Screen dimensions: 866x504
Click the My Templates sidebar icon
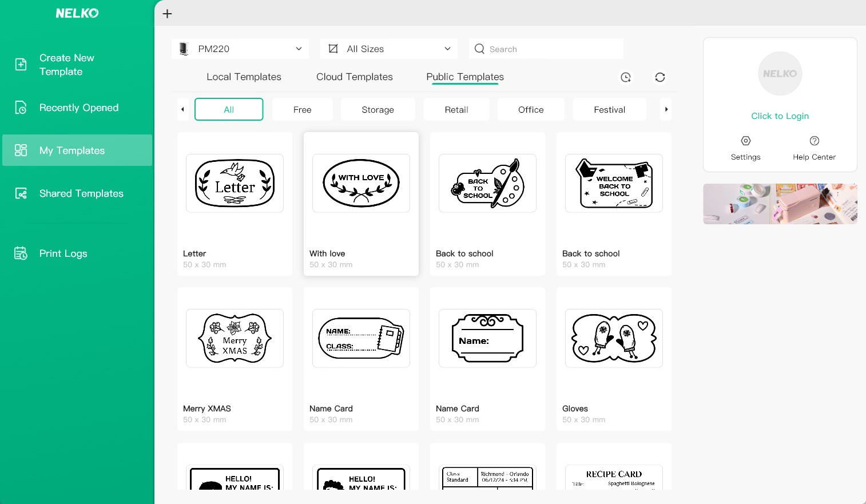pos(21,150)
